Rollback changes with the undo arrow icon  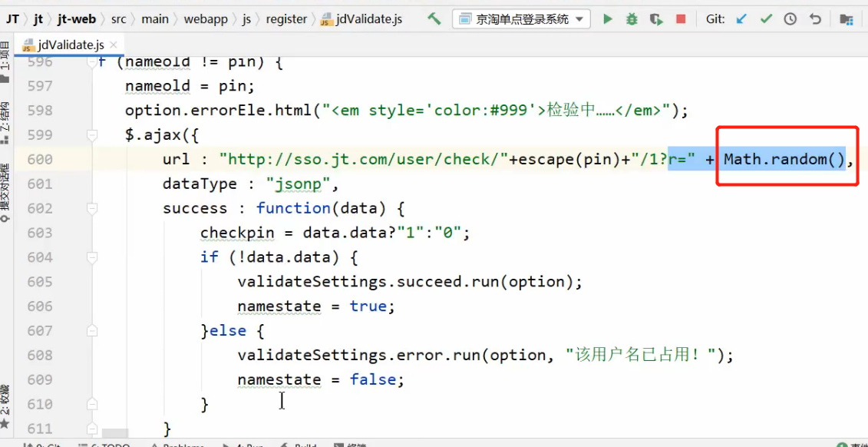815,19
